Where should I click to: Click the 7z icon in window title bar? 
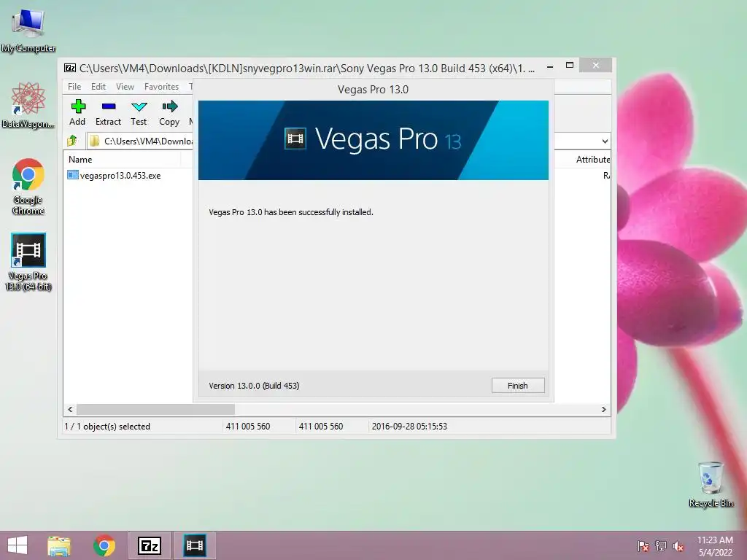click(70, 68)
